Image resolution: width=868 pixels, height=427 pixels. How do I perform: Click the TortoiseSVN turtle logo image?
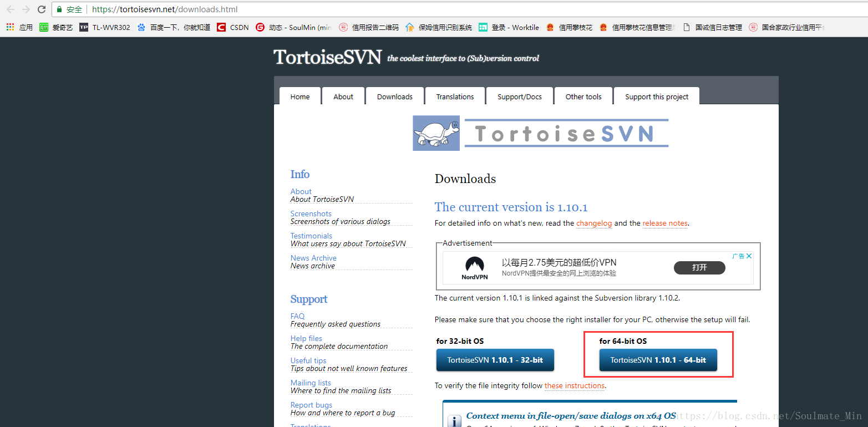436,133
